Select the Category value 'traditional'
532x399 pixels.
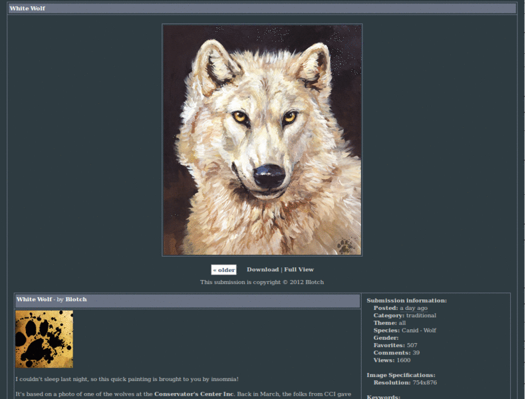pos(421,315)
